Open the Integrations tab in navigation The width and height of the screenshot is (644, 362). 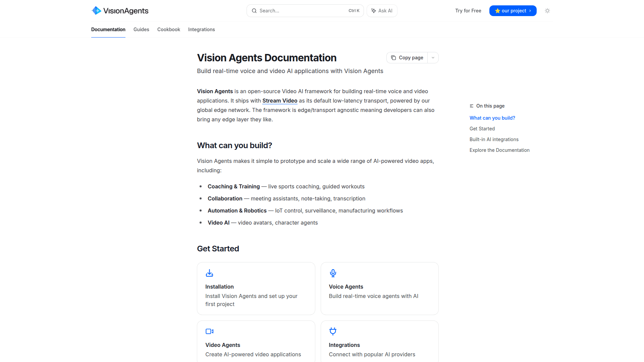[201, 29]
